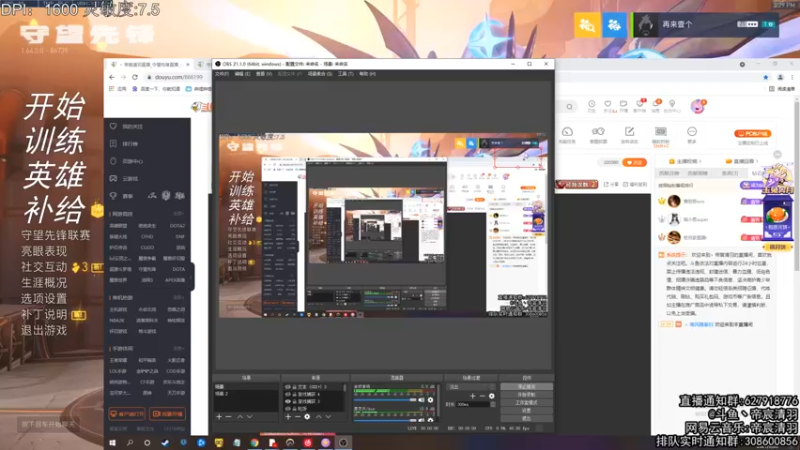Screen dimensions: 800x450
Task: Open source properties gear in Sources panel
Action: pos(307,417)
